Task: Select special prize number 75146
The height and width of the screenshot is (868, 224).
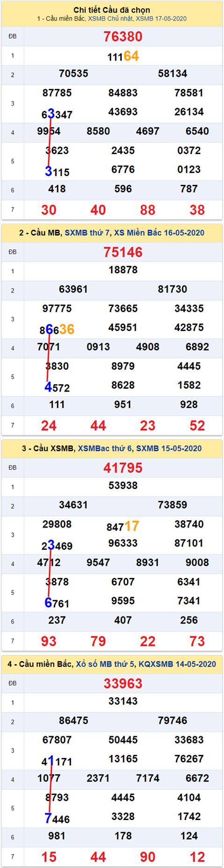Action: (123, 252)
